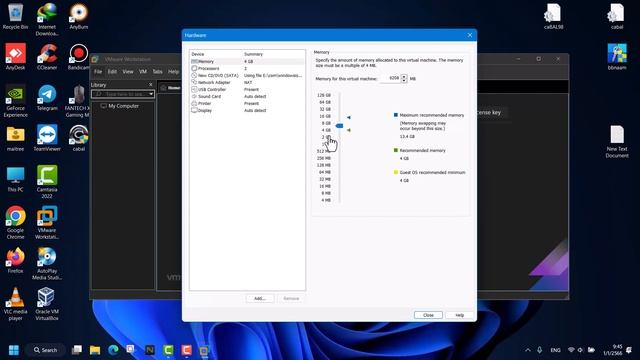Open the GeForce Experience desktop icon
Viewport: 640px width, 360px height.
coord(15,101)
